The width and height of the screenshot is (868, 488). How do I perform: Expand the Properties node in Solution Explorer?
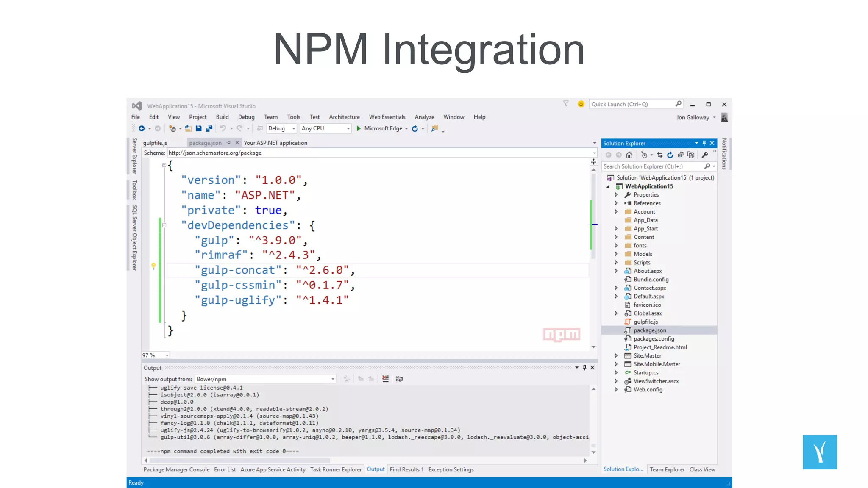(616, 195)
